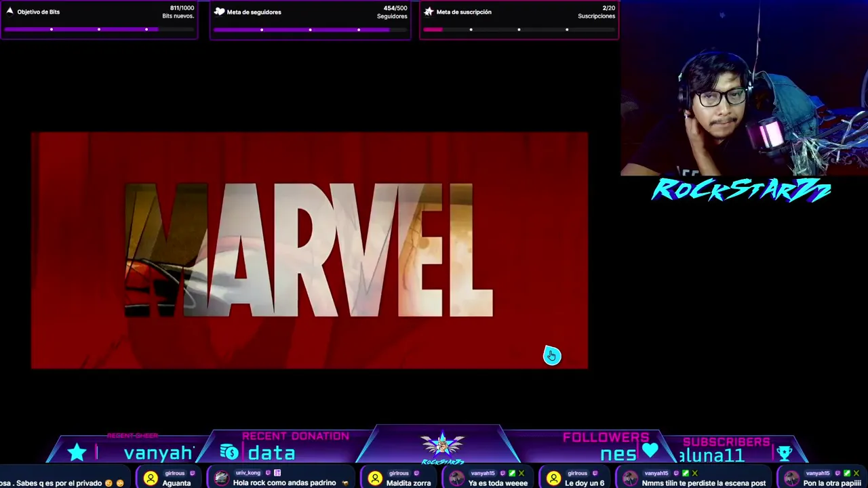
Task: Click the chat message 'Ya es toda weeee'
Action: pyautogui.click(x=498, y=483)
